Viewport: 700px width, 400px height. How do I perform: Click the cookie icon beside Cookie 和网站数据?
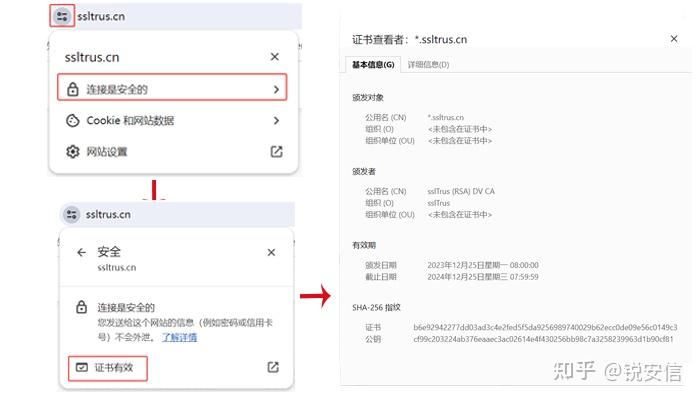pos(72,121)
